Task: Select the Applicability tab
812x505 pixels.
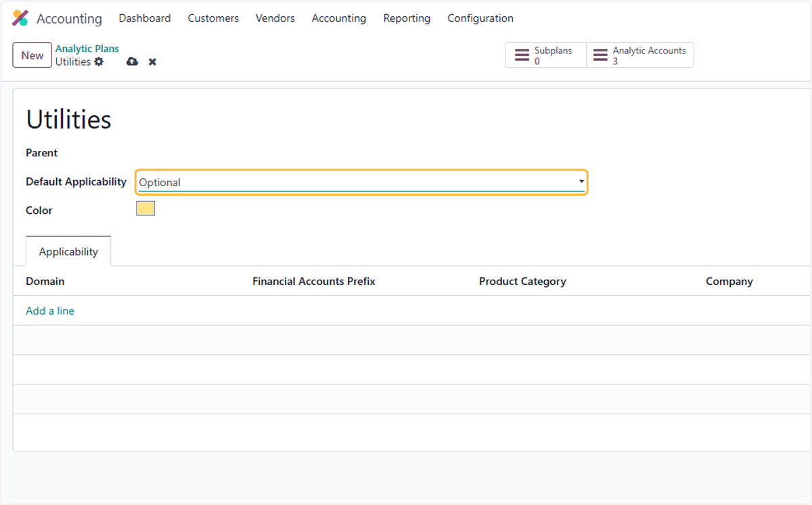Action: point(68,252)
